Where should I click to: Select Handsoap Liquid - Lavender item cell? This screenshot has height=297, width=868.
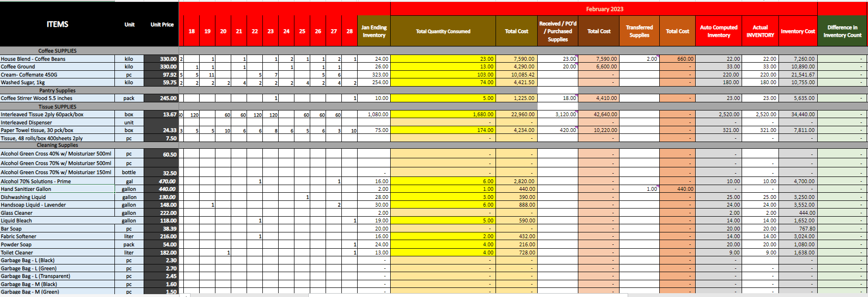57,205
